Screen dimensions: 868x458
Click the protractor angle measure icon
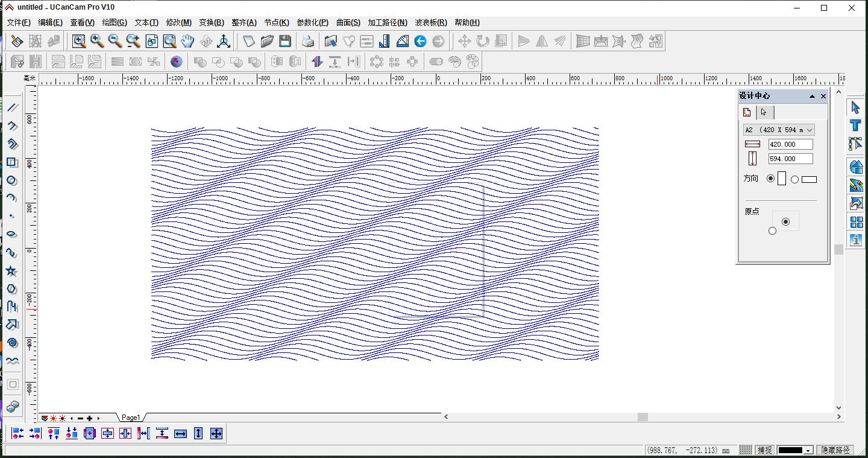[x=403, y=41]
